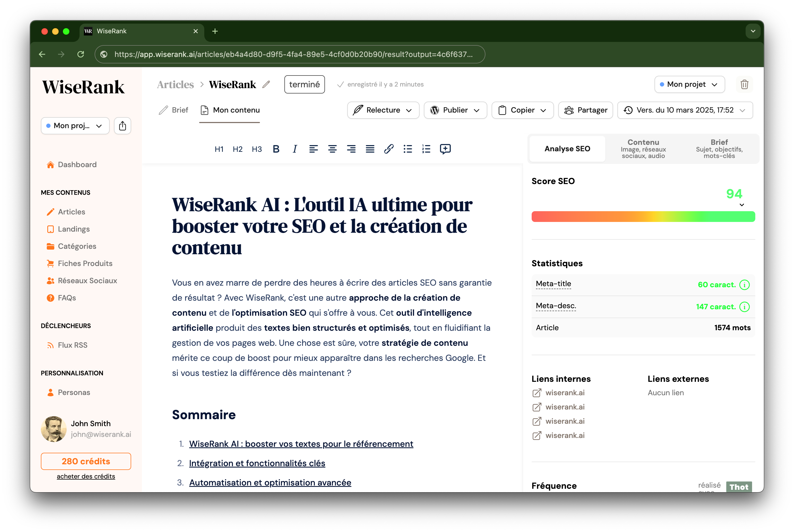This screenshot has width=794, height=532.
Task: Click the pencil icon to rename WiseRank
Action: [266, 84]
